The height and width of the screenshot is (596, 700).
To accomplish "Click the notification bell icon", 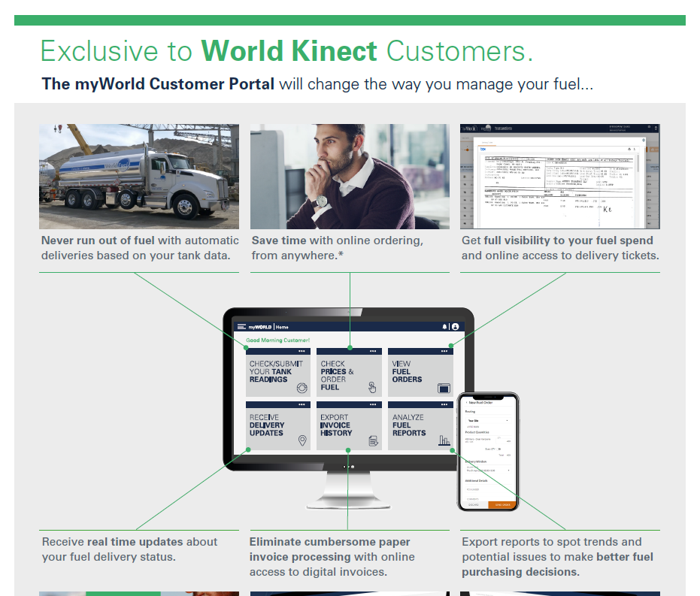I will point(444,327).
